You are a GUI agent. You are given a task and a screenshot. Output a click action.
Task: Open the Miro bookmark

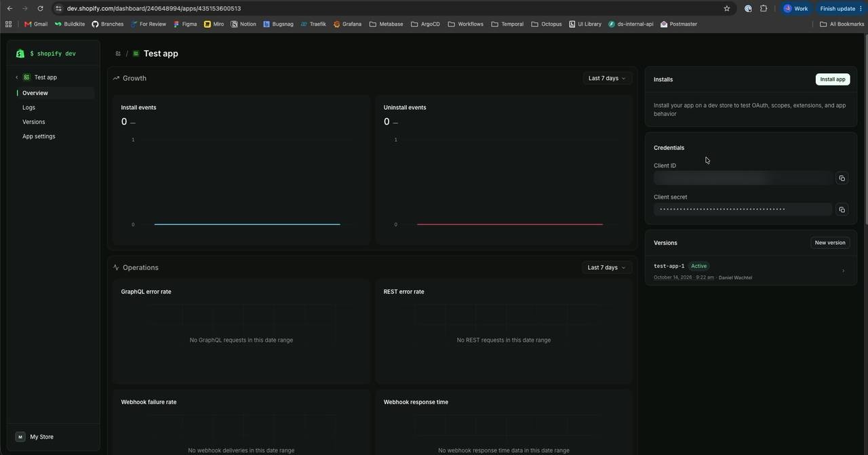[x=214, y=24]
